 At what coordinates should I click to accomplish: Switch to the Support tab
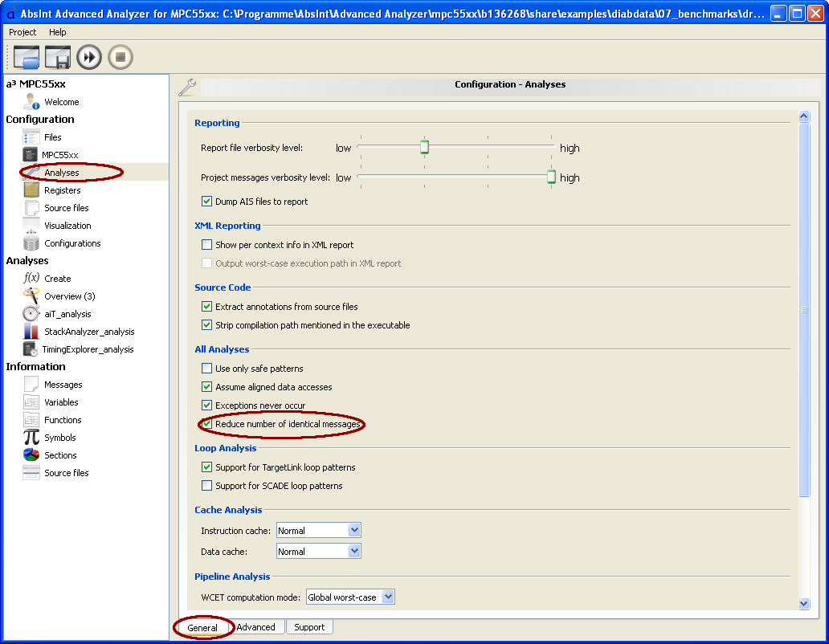pyautogui.click(x=309, y=626)
